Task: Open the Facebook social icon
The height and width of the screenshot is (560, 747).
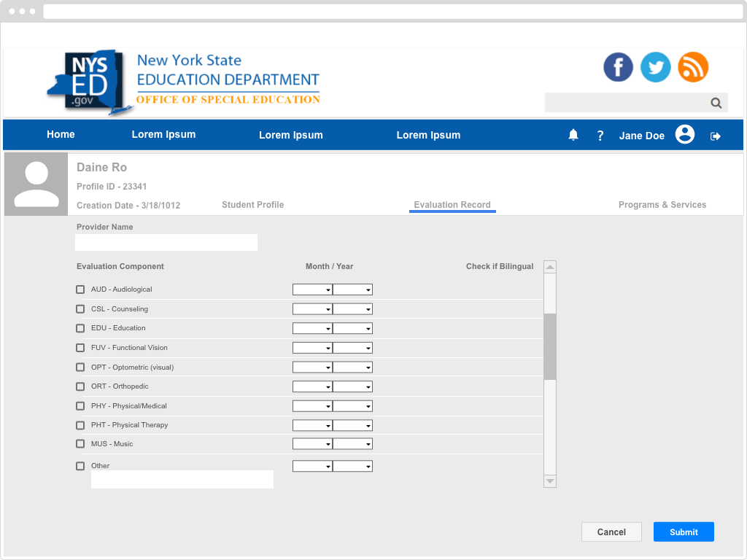Action: pyautogui.click(x=618, y=67)
